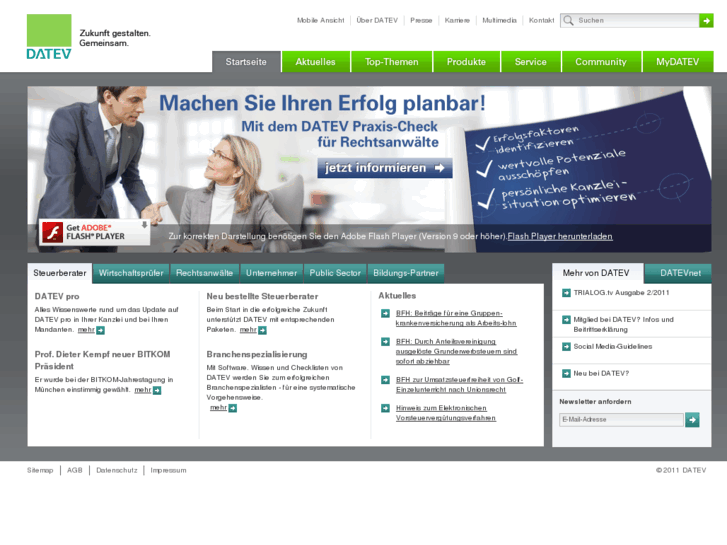Viewport: 727px width, 545px height.
Task: Switch to Mehr von DATEV tab
Action: point(596,273)
